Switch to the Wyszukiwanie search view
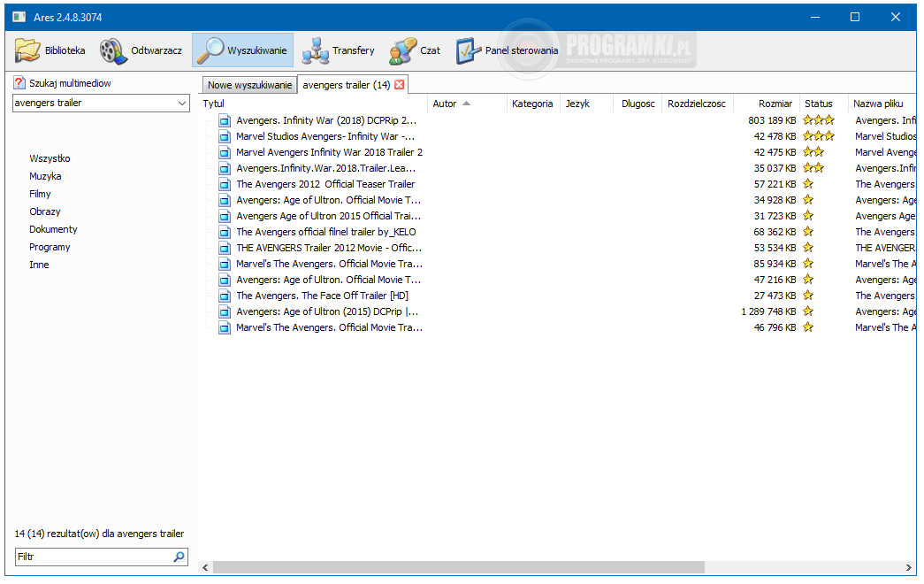924x584 pixels. coord(242,50)
